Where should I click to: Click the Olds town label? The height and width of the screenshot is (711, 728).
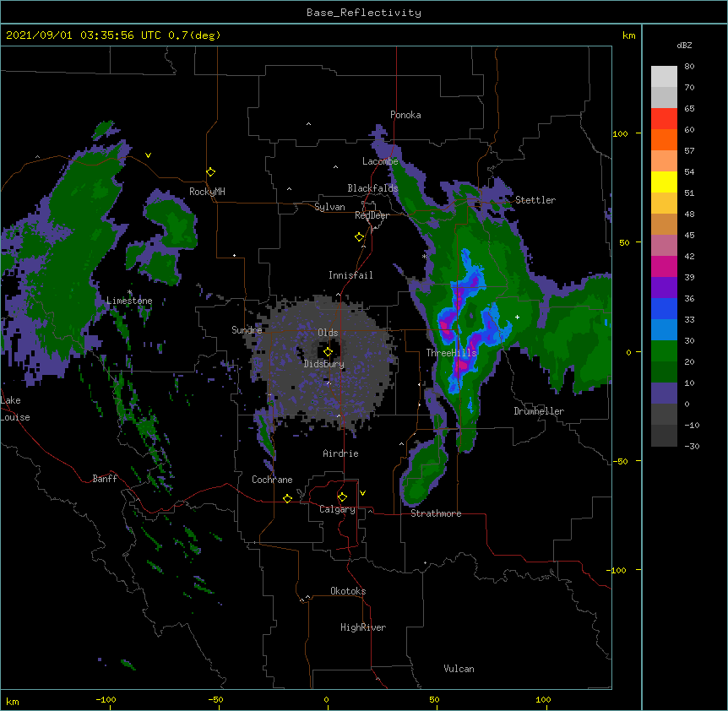pyautogui.click(x=328, y=333)
